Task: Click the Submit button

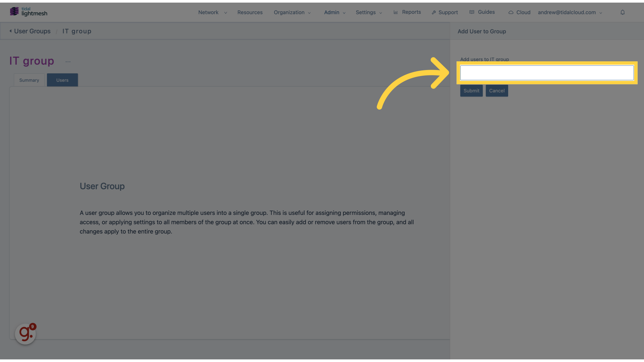Action: [x=471, y=90]
